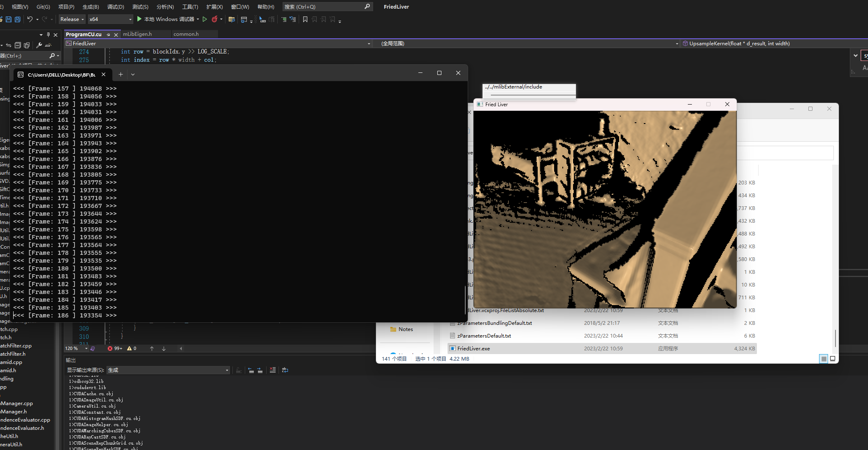Toggle word wrap in the Output panel
This screenshot has width=868, height=450.
coord(285,370)
